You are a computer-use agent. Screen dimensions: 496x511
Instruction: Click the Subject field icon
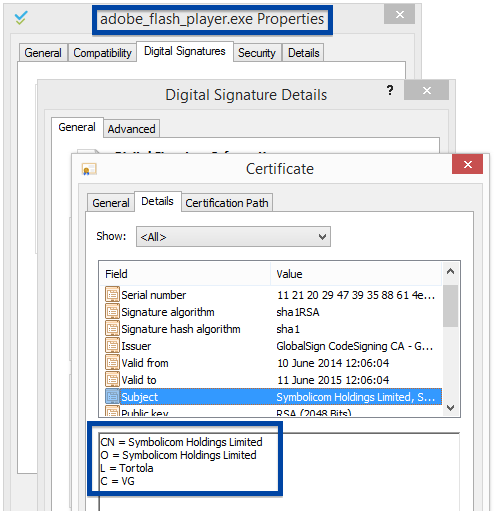point(112,396)
